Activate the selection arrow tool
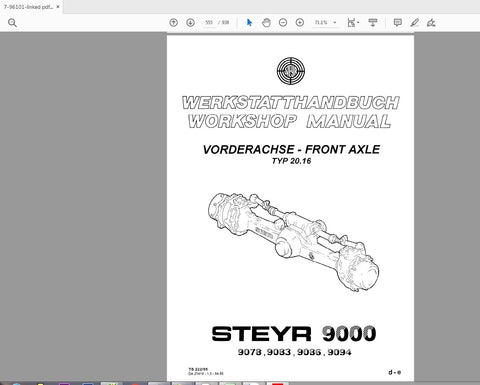480x385 pixels. [249, 22]
